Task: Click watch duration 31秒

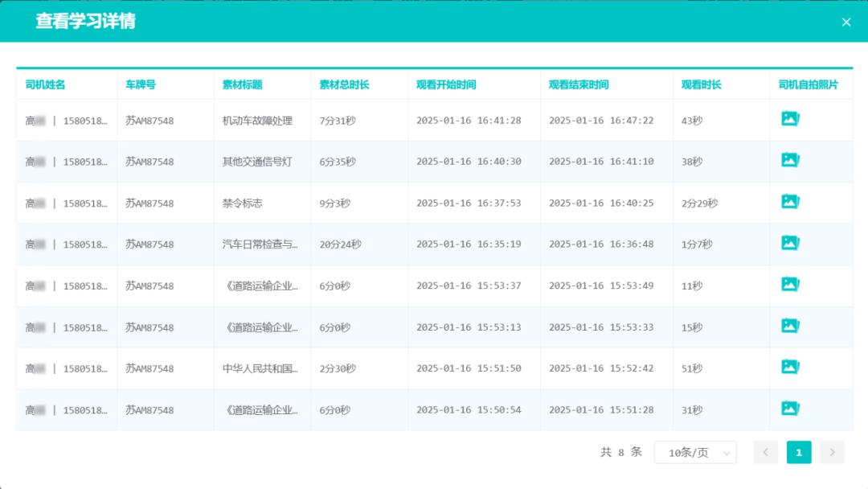Action: (x=692, y=410)
